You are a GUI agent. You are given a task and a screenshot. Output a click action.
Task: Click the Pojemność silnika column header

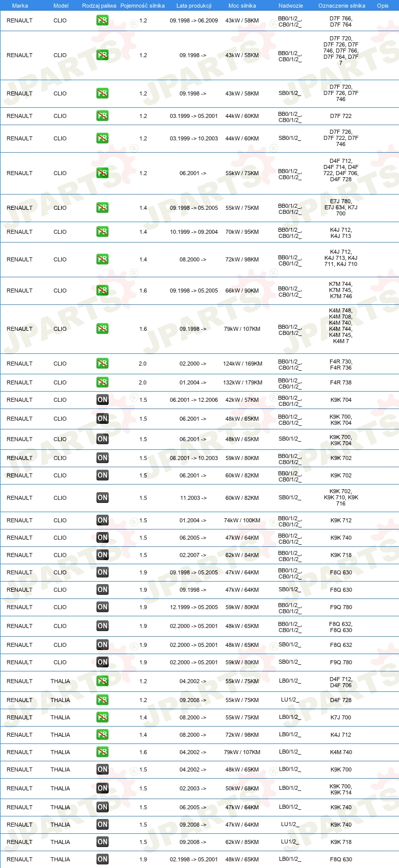pos(142,6)
